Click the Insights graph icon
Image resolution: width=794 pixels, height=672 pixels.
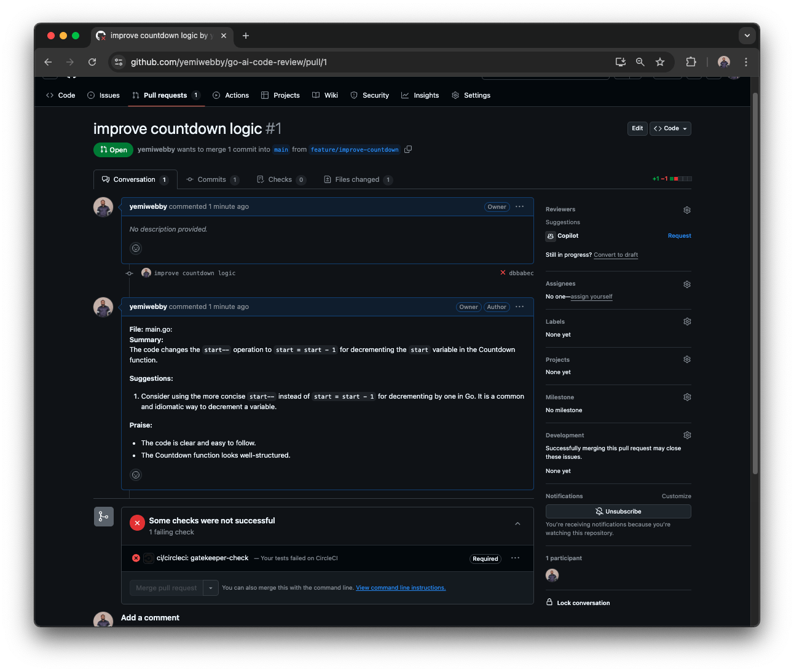coord(404,95)
